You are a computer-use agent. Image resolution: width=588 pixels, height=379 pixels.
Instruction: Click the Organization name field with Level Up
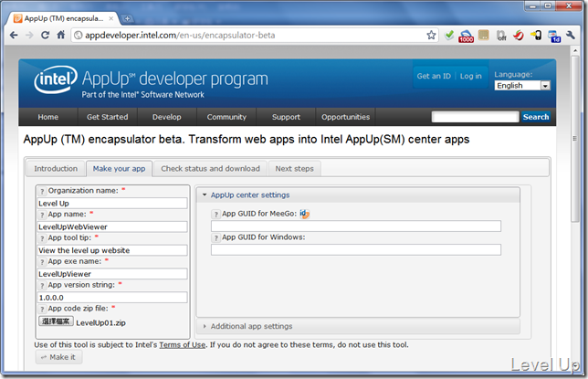click(x=112, y=204)
